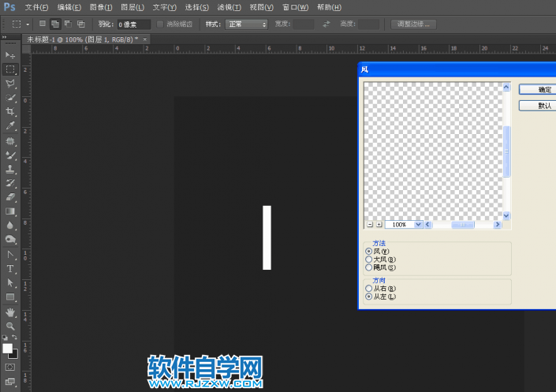Open the 图像 (Image) menu

pyautogui.click(x=101, y=7)
